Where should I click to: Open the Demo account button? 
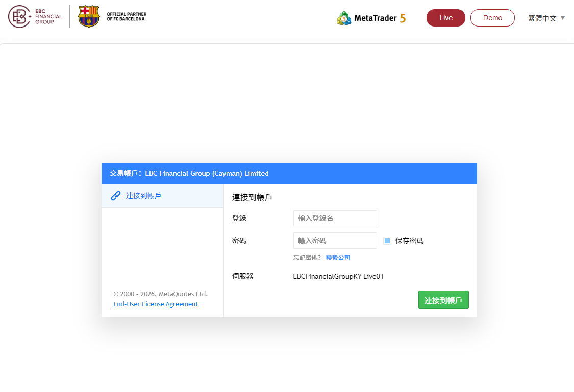(492, 17)
